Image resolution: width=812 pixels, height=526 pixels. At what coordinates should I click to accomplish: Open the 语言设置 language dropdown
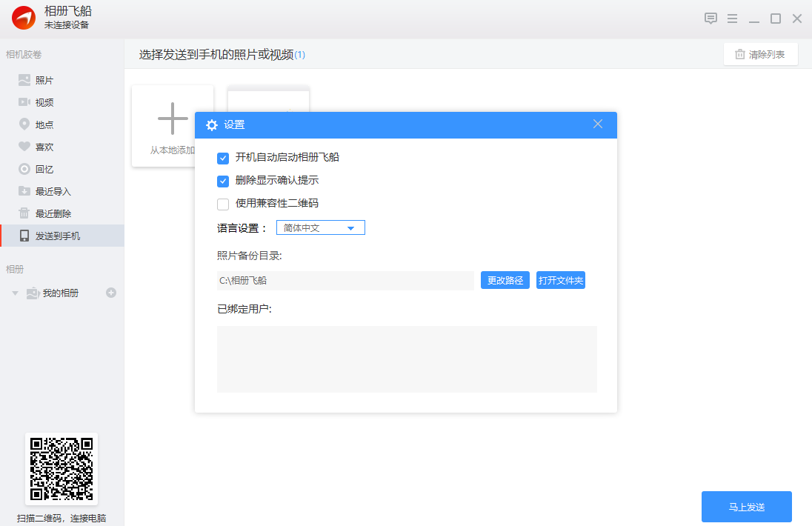[320, 227]
